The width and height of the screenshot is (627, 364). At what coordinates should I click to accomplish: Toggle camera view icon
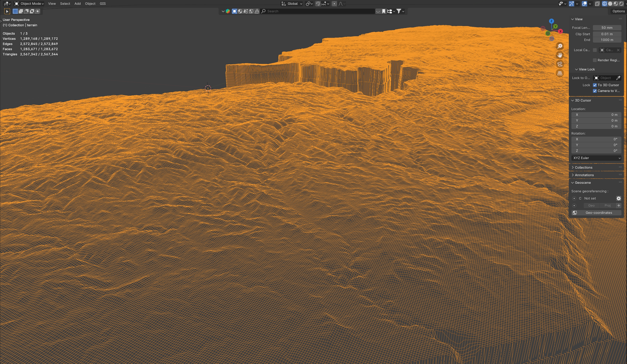pyautogui.click(x=560, y=64)
